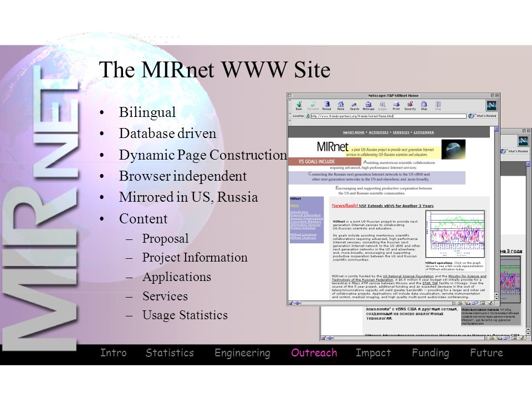532x399 pixels.
Task: Click the slide title The MIRnet WWW Site
Action: pos(214,70)
